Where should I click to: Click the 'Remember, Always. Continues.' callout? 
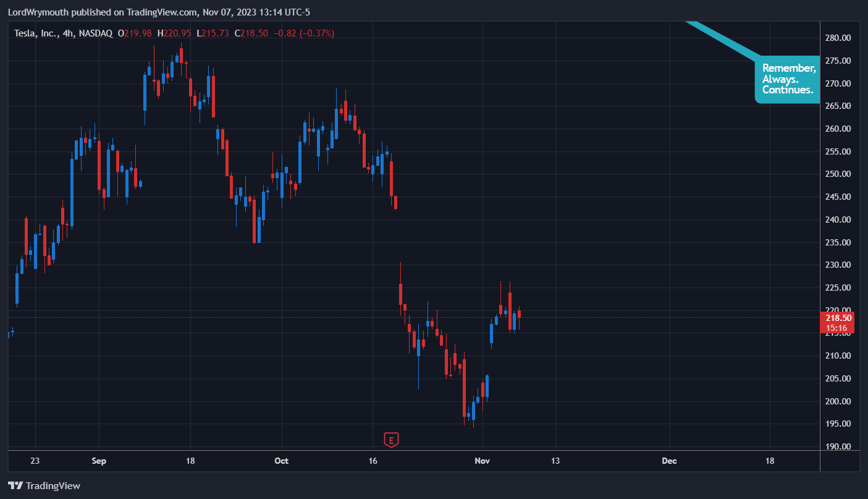coord(788,79)
